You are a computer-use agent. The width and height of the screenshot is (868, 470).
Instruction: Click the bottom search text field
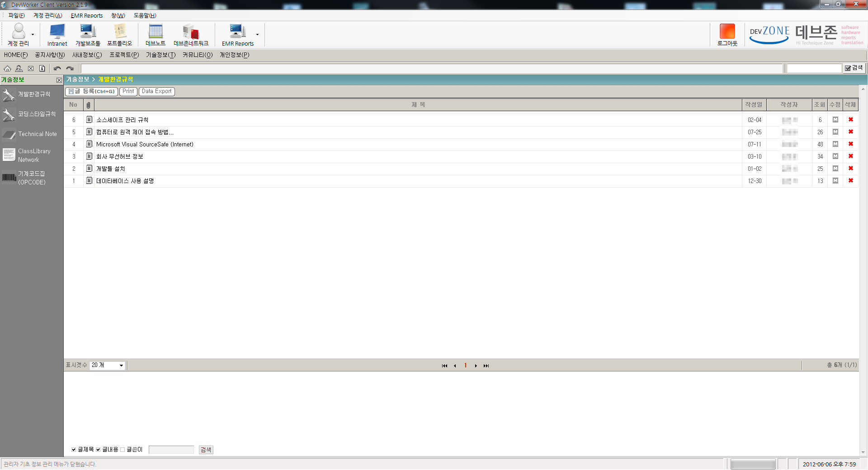pos(171,450)
